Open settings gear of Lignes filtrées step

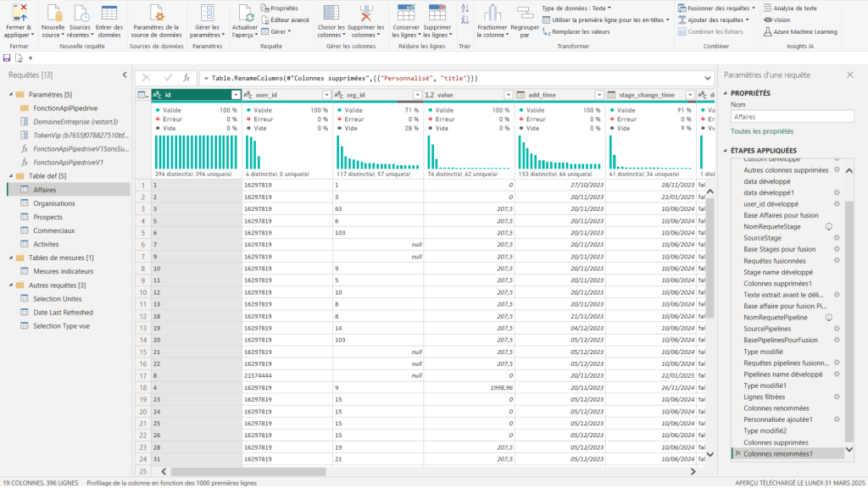pos(837,396)
